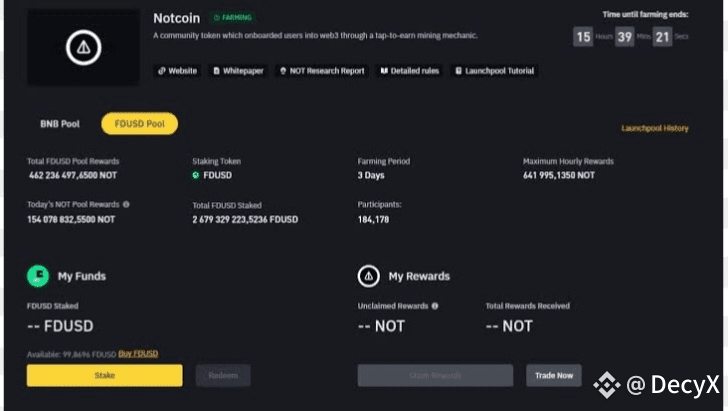Click the Website link icon
The height and width of the screenshot is (411, 728).
point(162,71)
